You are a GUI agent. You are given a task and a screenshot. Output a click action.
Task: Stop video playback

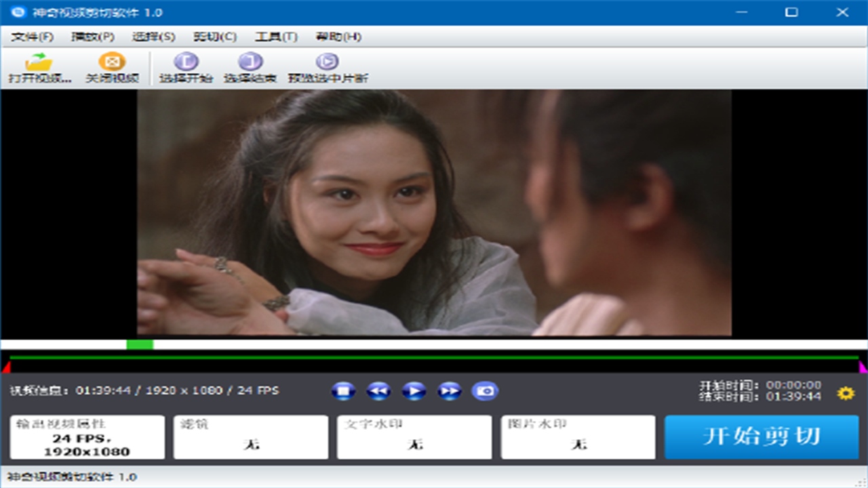click(344, 391)
